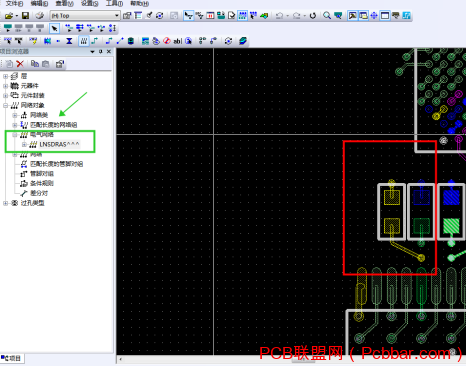Toggle the highlighted routing-pointer toolbar button

188,16
